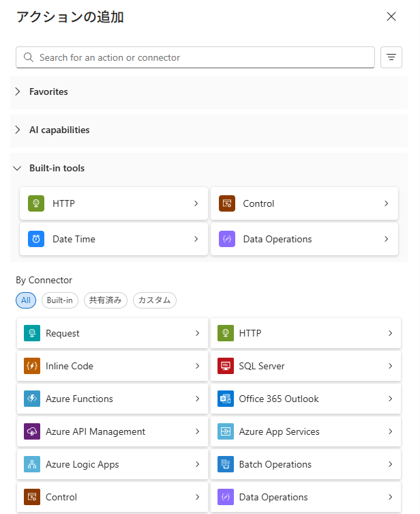Select the Office 365 Outlook label
This screenshot has height=514, width=420.
click(279, 399)
